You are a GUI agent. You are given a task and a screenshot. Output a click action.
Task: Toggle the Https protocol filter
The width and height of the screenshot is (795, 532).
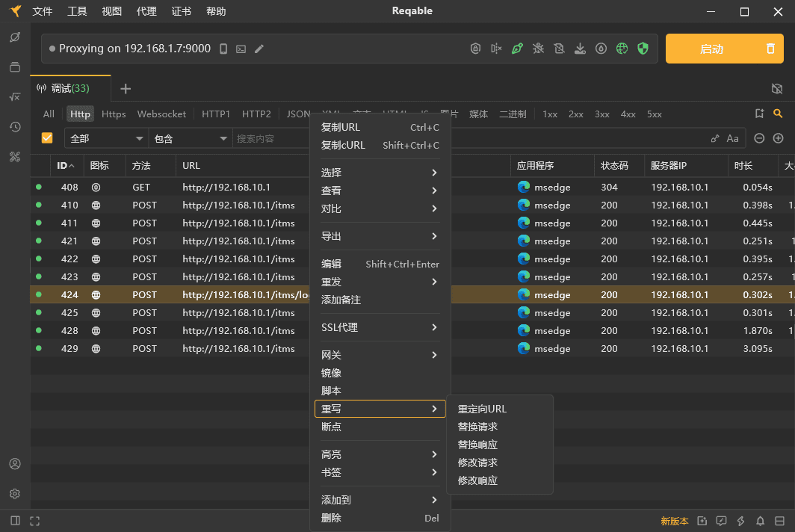point(114,114)
